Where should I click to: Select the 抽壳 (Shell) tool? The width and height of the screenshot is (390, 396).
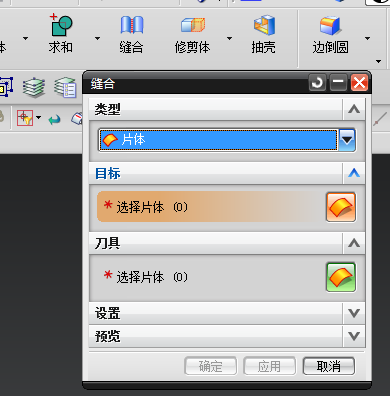(264, 34)
